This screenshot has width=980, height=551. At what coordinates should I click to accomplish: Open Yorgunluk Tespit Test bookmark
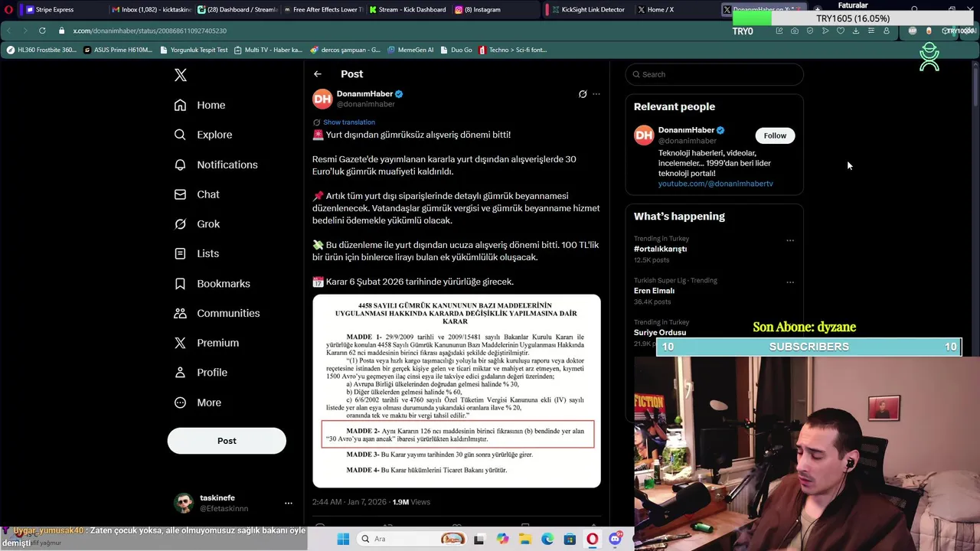coord(194,50)
